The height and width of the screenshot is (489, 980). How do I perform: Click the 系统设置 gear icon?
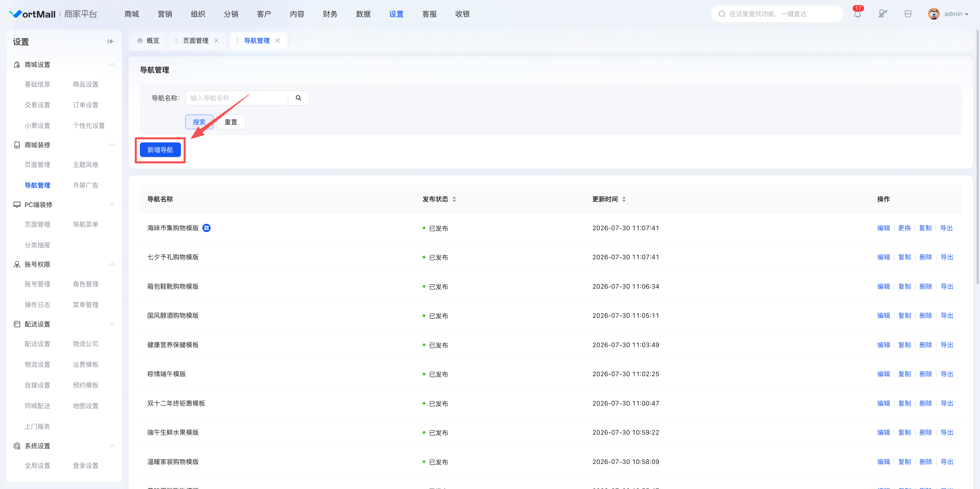coord(17,446)
